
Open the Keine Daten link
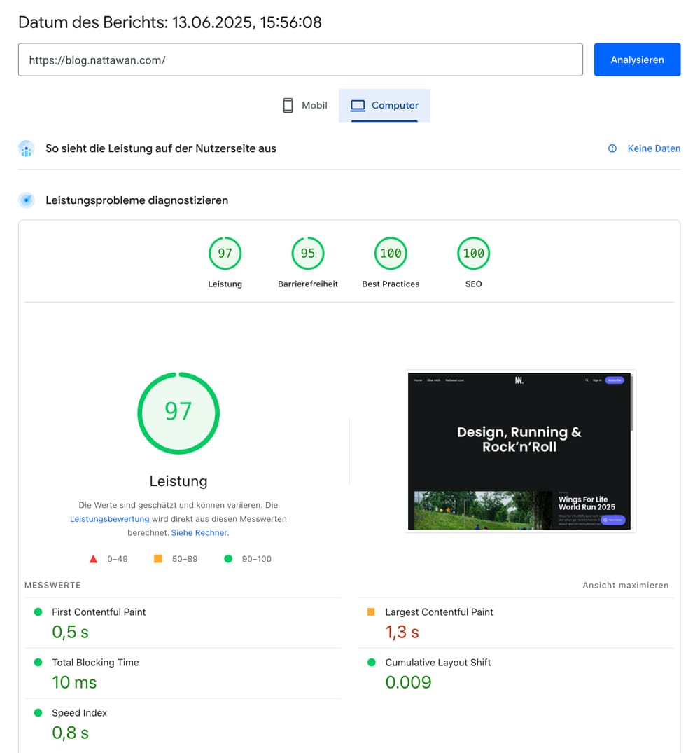click(x=654, y=148)
